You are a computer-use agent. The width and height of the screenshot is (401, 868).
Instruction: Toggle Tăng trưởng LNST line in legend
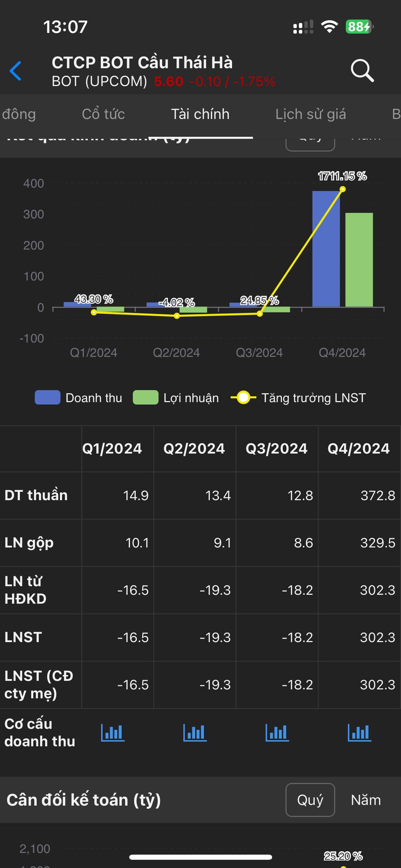click(298, 398)
